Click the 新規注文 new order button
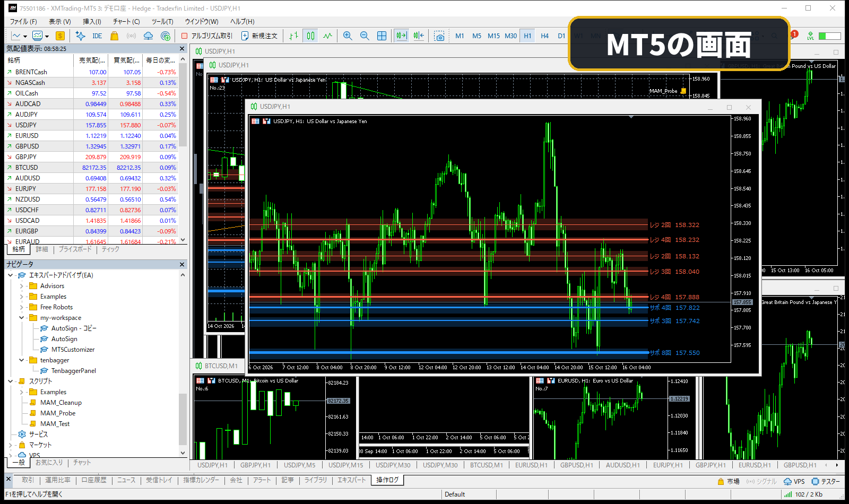 (x=259, y=36)
